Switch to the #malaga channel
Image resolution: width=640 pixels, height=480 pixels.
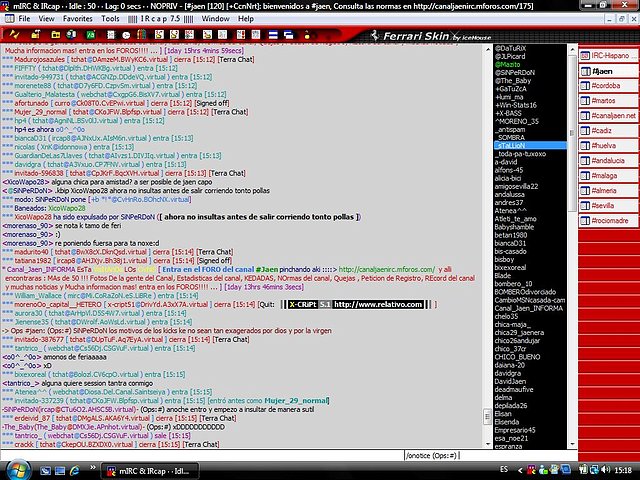point(609,176)
